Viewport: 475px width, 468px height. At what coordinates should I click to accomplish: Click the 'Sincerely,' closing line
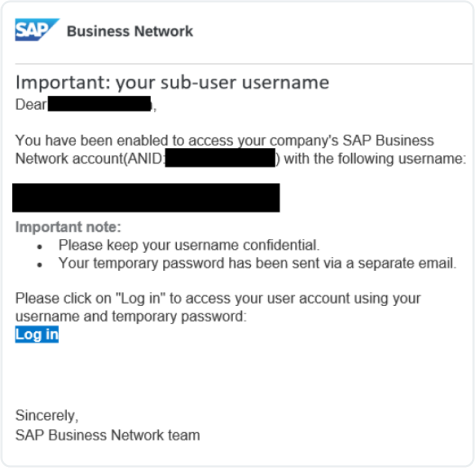pyautogui.click(x=47, y=416)
